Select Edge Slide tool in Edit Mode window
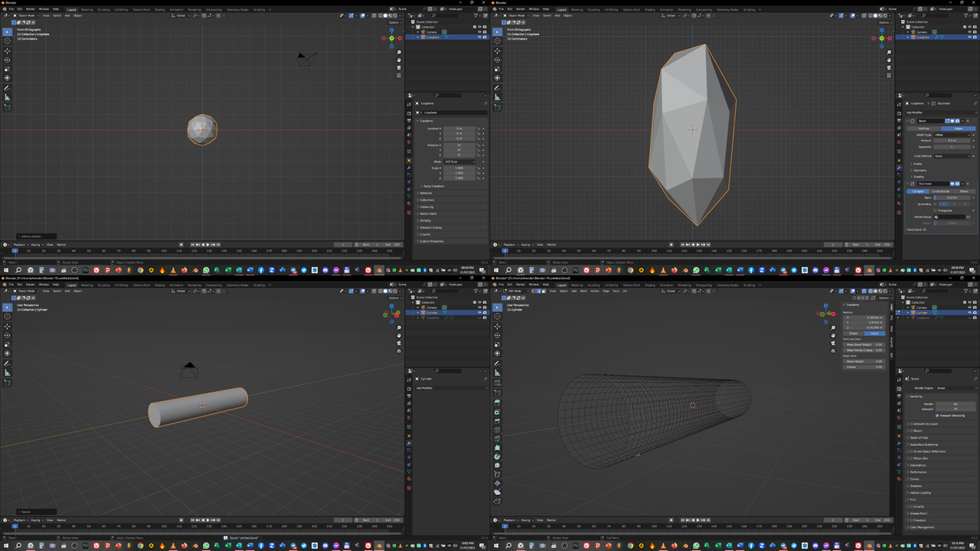This screenshot has width=980, height=551. [497, 474]
